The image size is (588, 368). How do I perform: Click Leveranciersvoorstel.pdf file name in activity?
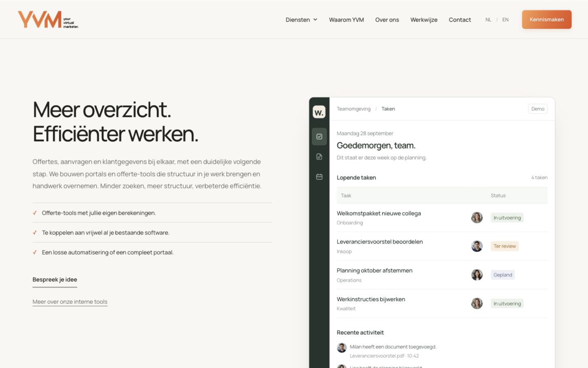[x=377, y=356]
